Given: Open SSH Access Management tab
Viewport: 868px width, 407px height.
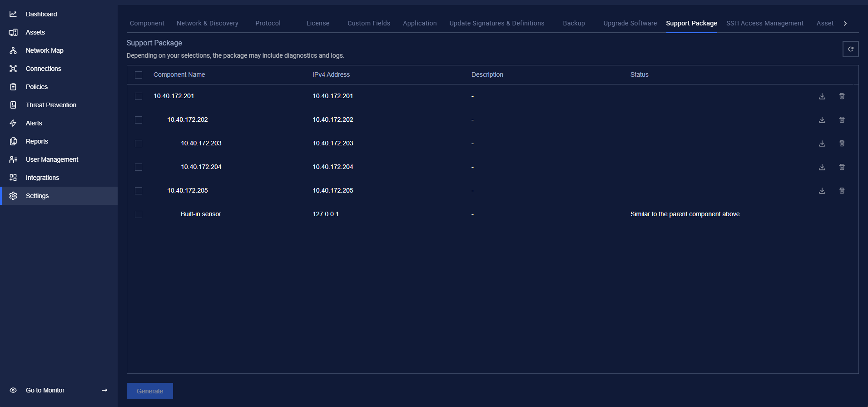Looking at the screenshot, I should 764,23.
